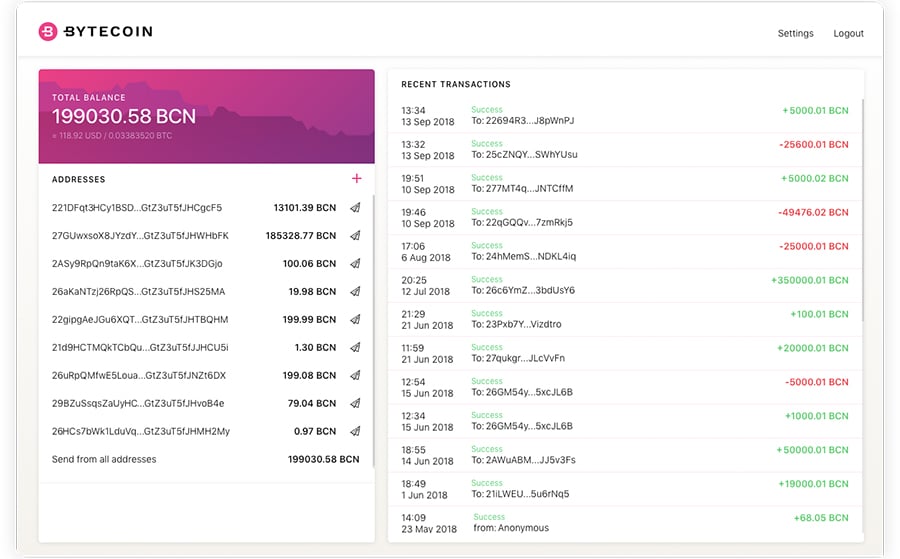Send from address 21d9HCTMQkTCbQu icon
This screenshot has height=559, width=900.
355,348
